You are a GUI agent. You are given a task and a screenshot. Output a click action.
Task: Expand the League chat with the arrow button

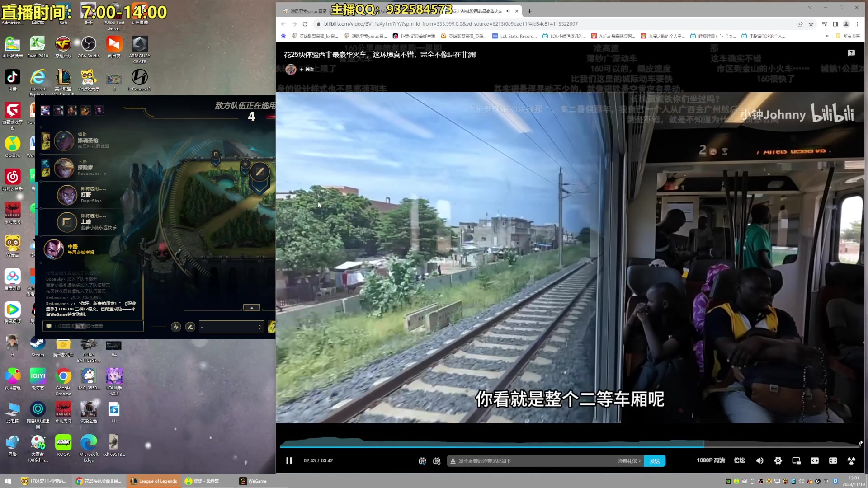(x=252, y=308)
